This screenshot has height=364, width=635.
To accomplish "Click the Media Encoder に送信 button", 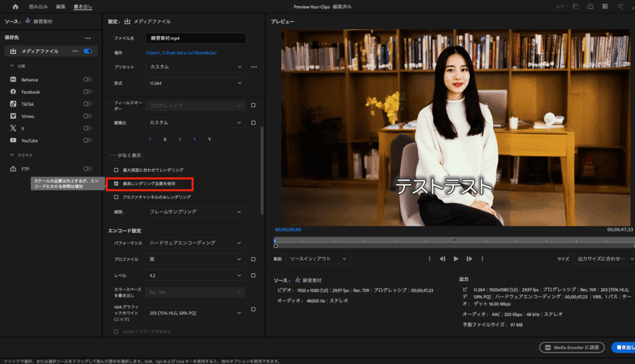I will [571, 347].
